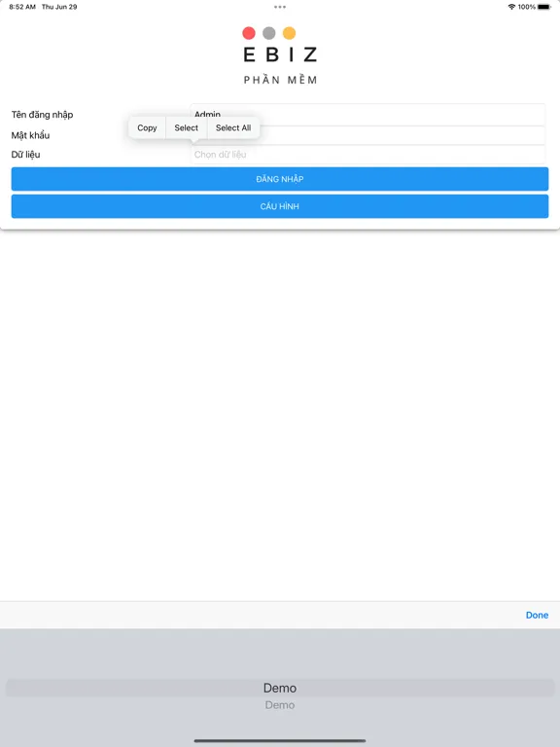The height and width of the screenshot is (747, 560).
Task: Tap the Wi-Fi status icon
Action: [x=511, y=7]
